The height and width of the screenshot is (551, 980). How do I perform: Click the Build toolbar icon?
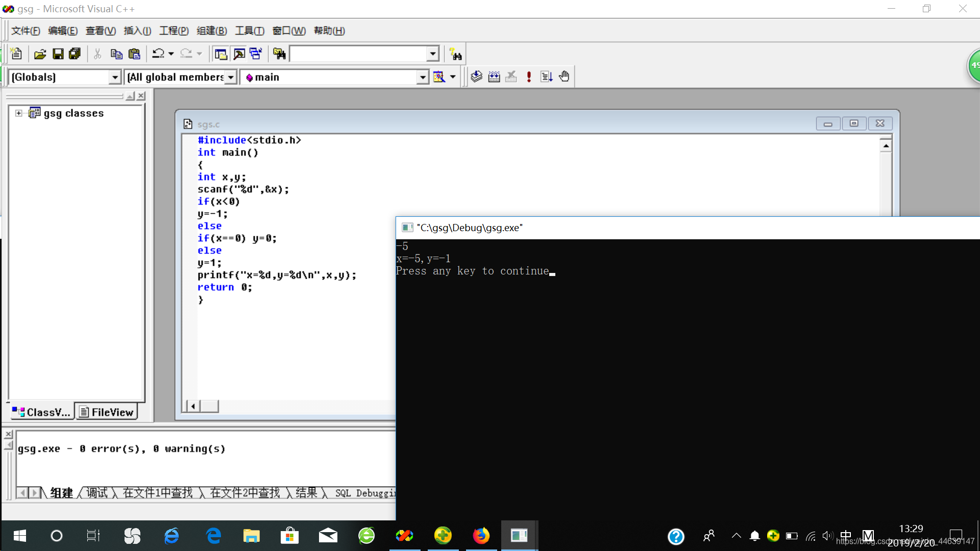point(494,77)
